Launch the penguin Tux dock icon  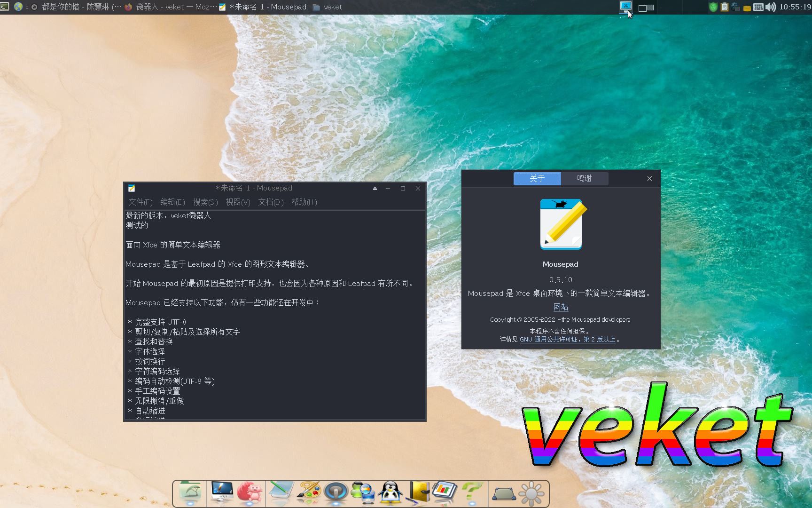point(390,493)
